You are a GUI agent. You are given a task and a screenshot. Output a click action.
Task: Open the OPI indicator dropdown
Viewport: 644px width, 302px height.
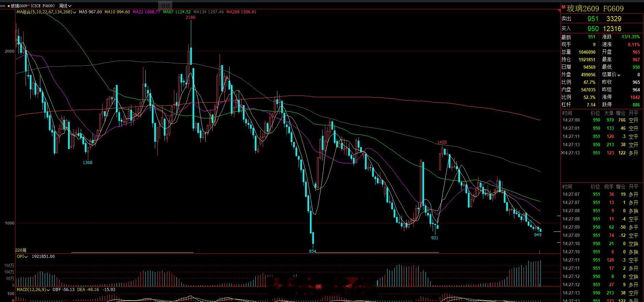point(26,256)
